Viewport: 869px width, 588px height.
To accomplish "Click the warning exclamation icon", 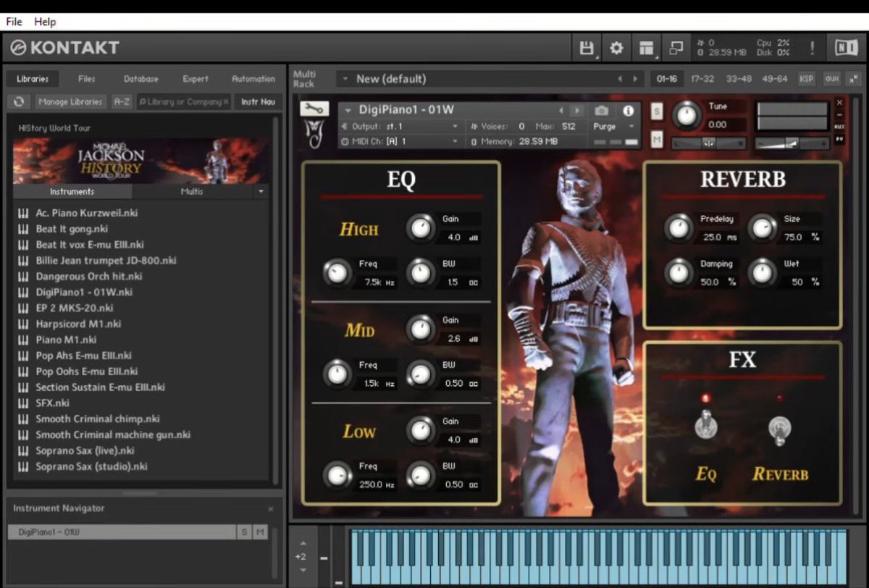I will [812, 49].
